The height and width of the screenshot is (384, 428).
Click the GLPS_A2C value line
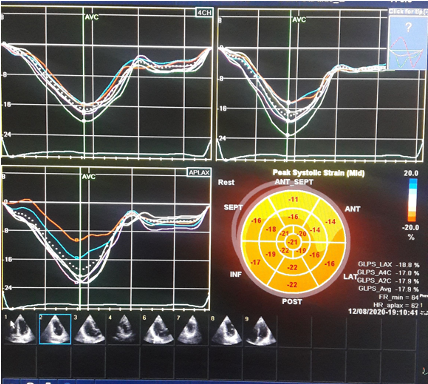pos(388,281)
